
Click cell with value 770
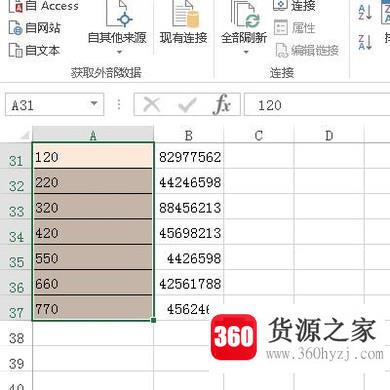click(93, 308)
